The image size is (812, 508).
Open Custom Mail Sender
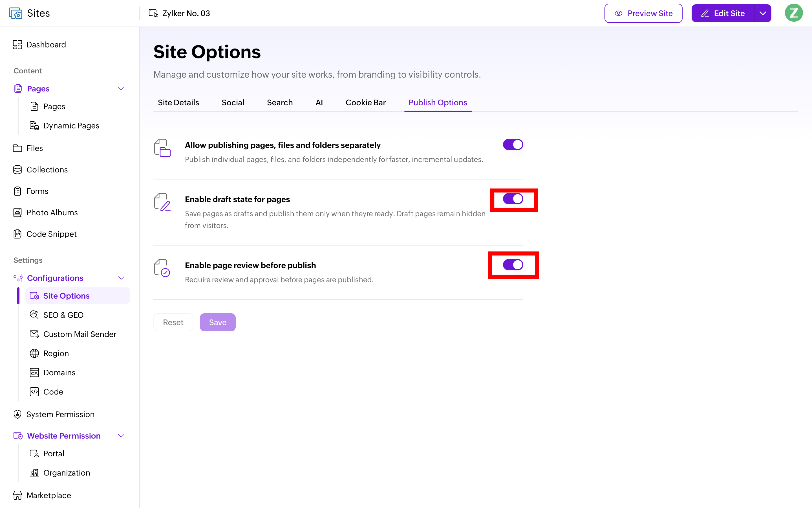pyautogui.click(x=73, y=334)
